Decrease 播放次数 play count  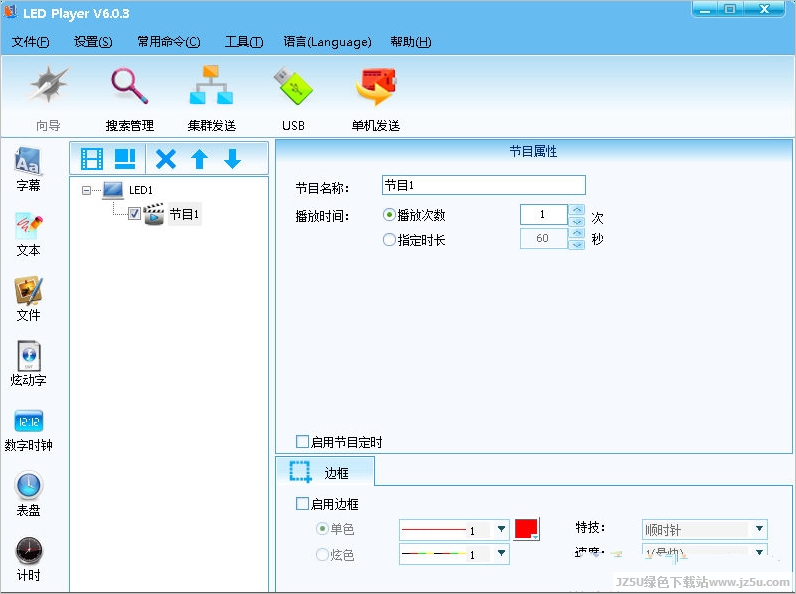pos(577,221)
